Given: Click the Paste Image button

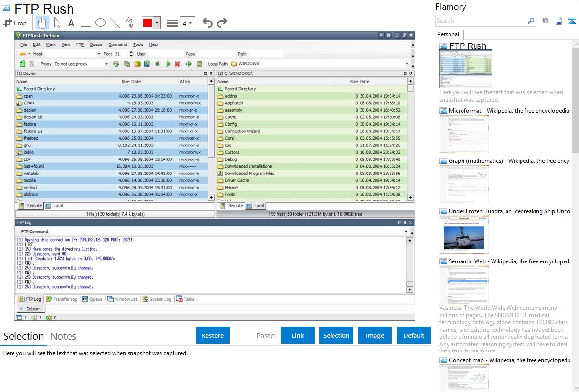Looking at the screenshot, I should click(375, 335).
